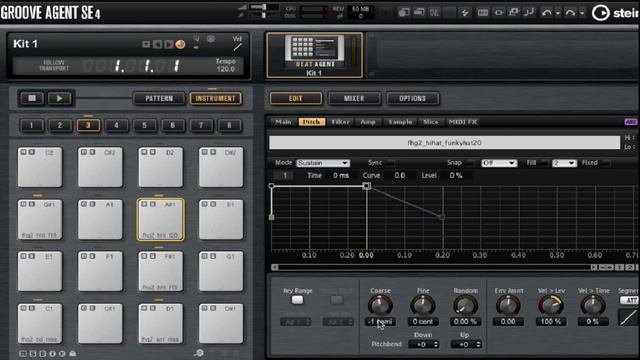
Task: Open the EDIT page
Action: click(x=296, y=98)
